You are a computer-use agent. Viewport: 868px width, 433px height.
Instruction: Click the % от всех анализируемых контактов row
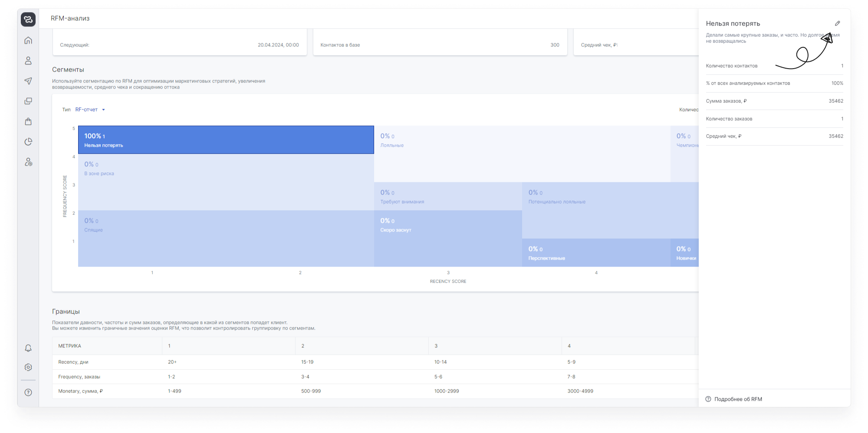click(775, 83)
